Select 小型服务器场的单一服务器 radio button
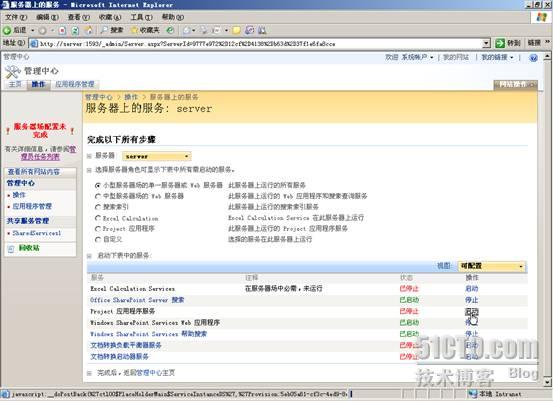The width and height of the screenshot is (553, 401). [98, 185]
